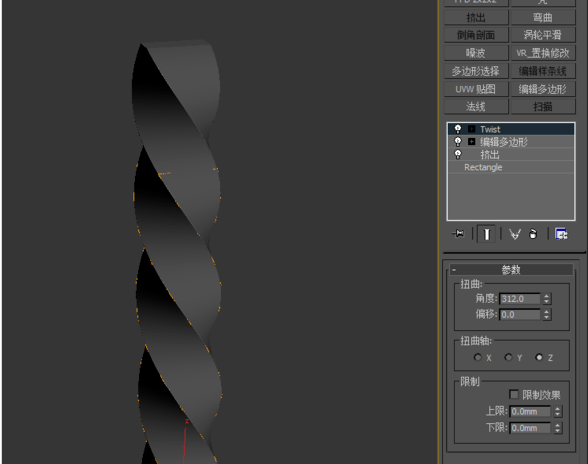Viewport: 588px width, 464px height.
Task: Apply the 挤出 modifier button
Action: (x=476, y=17)
